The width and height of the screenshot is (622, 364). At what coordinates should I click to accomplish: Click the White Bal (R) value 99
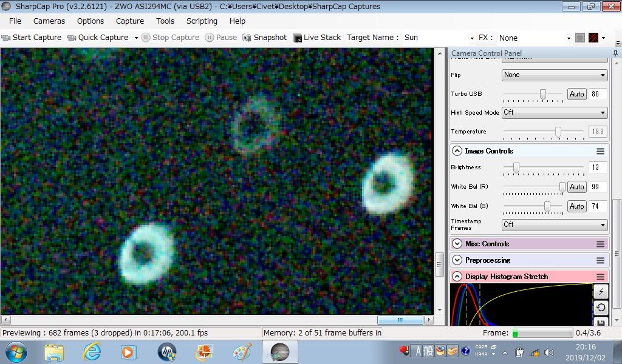pos(598,187)
